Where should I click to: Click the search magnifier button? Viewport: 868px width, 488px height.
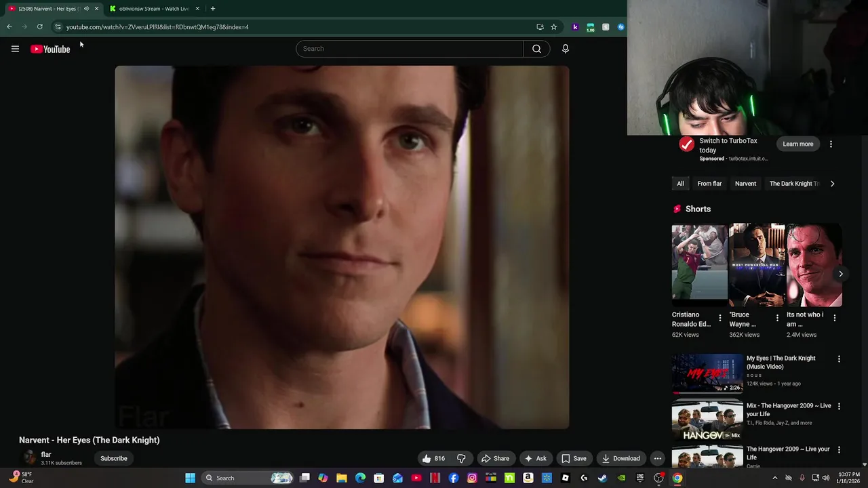point(536,49)
